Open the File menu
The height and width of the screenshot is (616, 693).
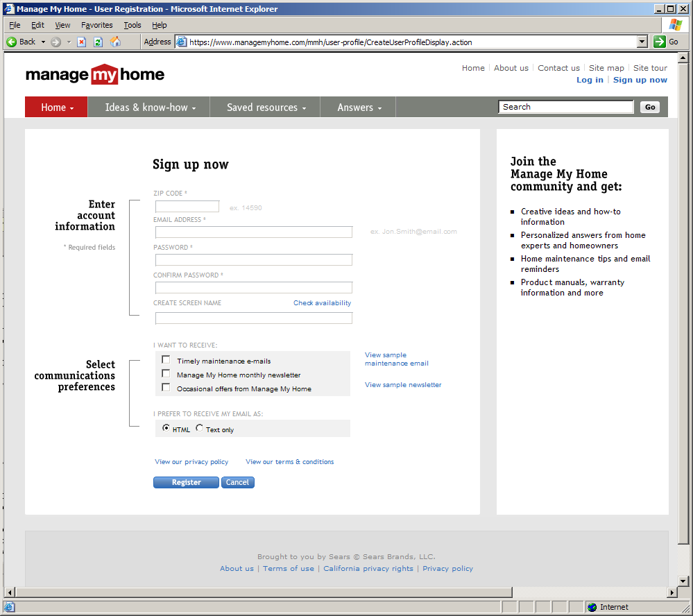[15, 25]
